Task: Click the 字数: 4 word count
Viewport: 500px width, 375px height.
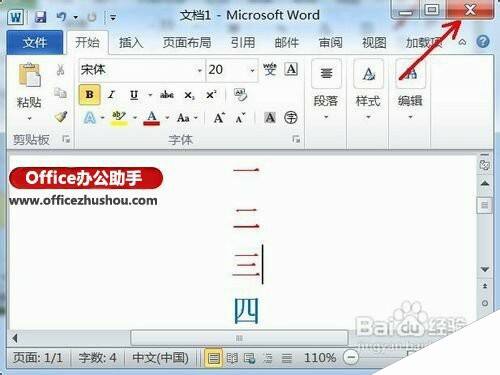Action: point(97,358)
